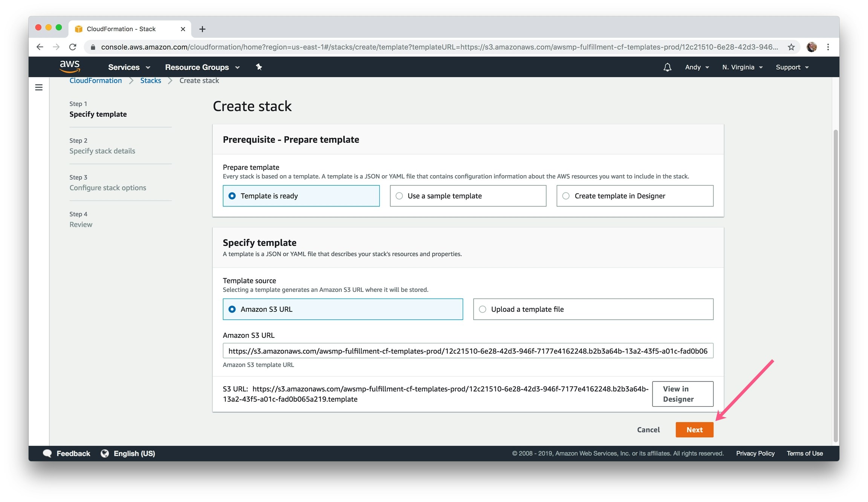Select the Template is ready option
This screenshot has height=502, width=868.
point(301,196)
